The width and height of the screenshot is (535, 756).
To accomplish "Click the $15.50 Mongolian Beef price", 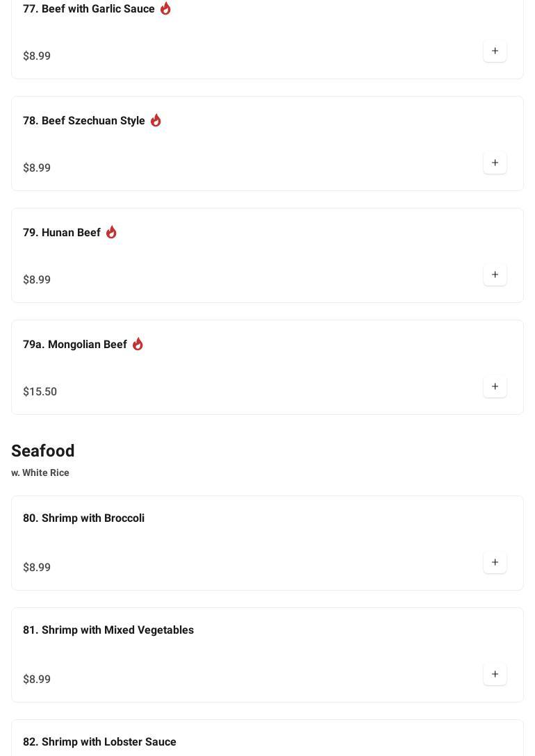I will click(x=40, y=392).
